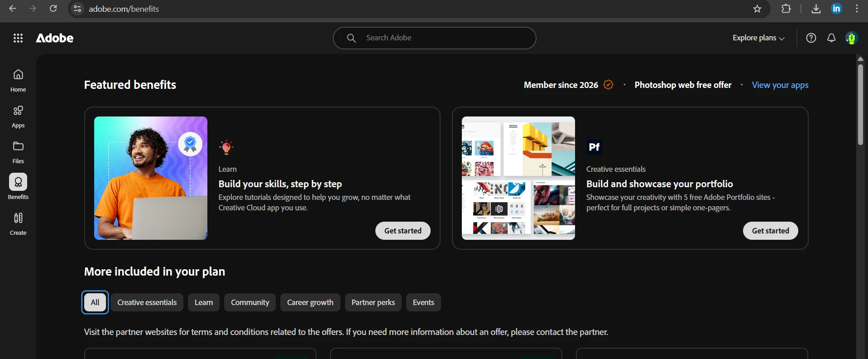The height and width of the screenshot is (359, 868).
Task: Click the Adobe logo
Action: click(55, 38)
